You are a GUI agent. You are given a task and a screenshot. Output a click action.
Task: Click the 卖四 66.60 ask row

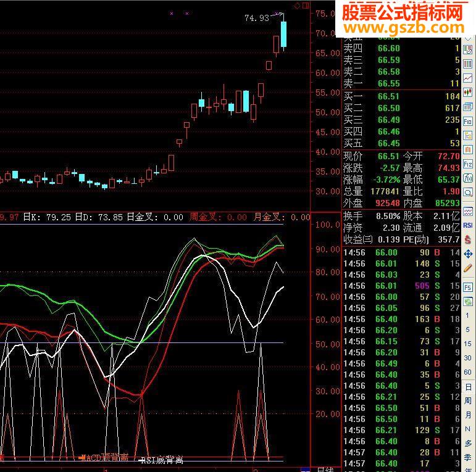click(x=401, y=48)
